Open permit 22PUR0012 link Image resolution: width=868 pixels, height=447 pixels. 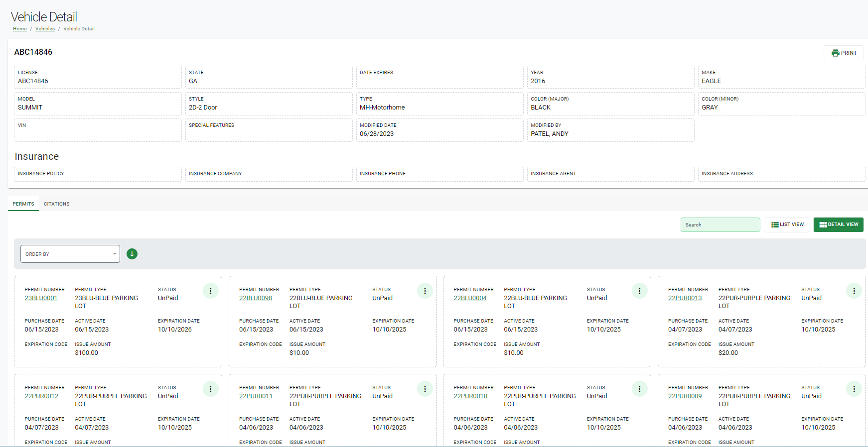[x=41, y=396]
